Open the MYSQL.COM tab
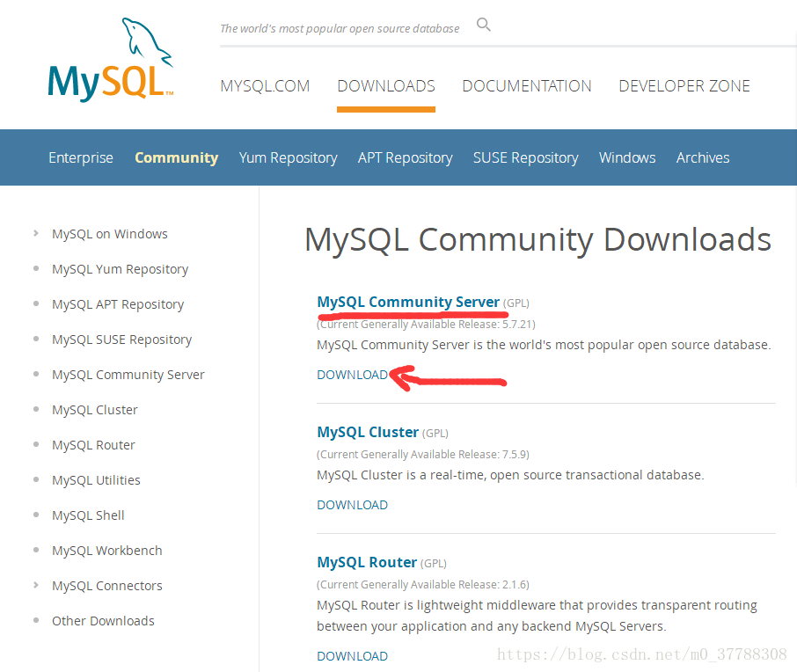The width and height of the screenshot is (797, 672). 265,86
